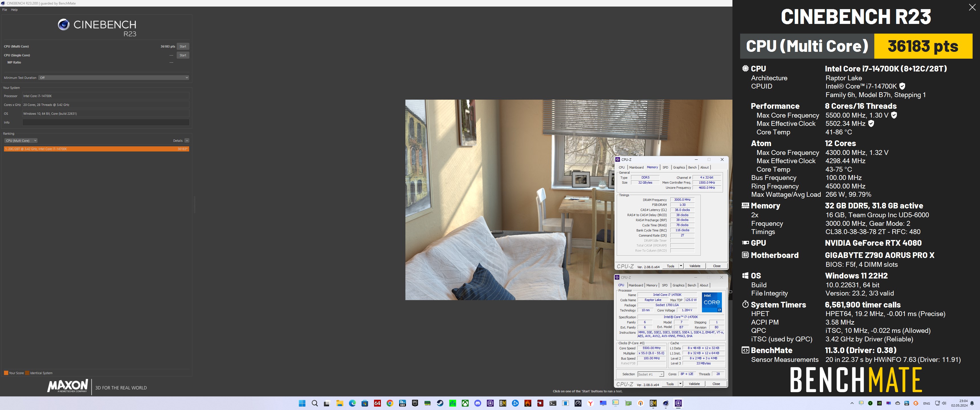980x410 pixels.
Task: Click Validate in lower CPU-Z window
Action: [x=694, y=384]
